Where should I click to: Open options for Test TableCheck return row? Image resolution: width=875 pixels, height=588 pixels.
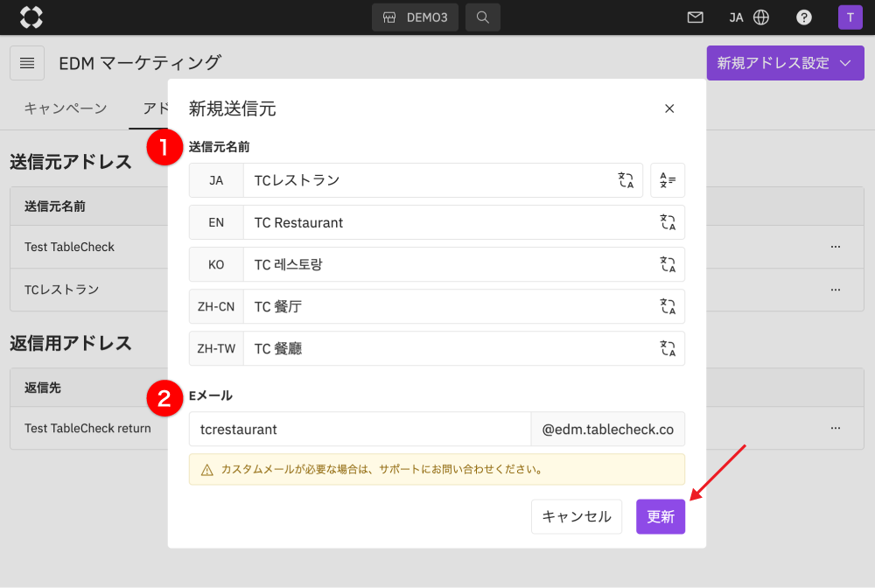coord(836,428)
